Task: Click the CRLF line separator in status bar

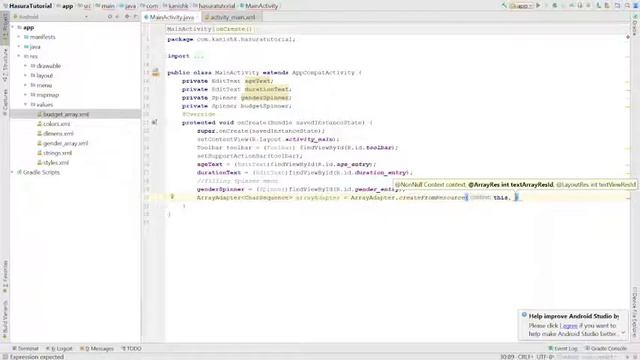Action: (x=525, y=357)
